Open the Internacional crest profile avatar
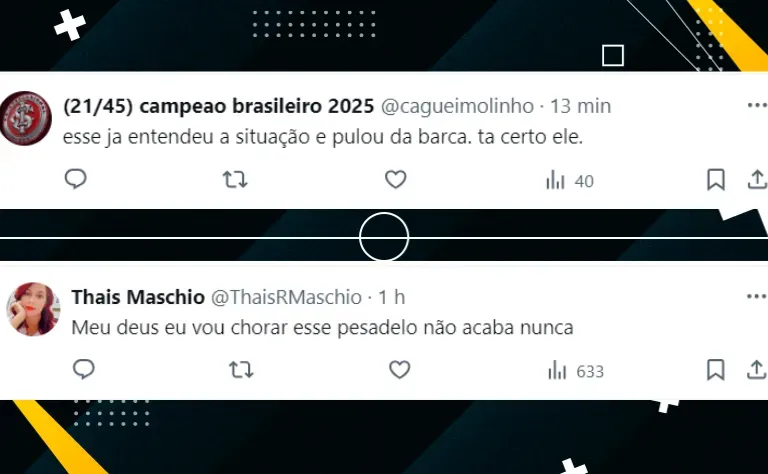Image resolution: width=768 pixels, height=474 pixels. point(24,118)
